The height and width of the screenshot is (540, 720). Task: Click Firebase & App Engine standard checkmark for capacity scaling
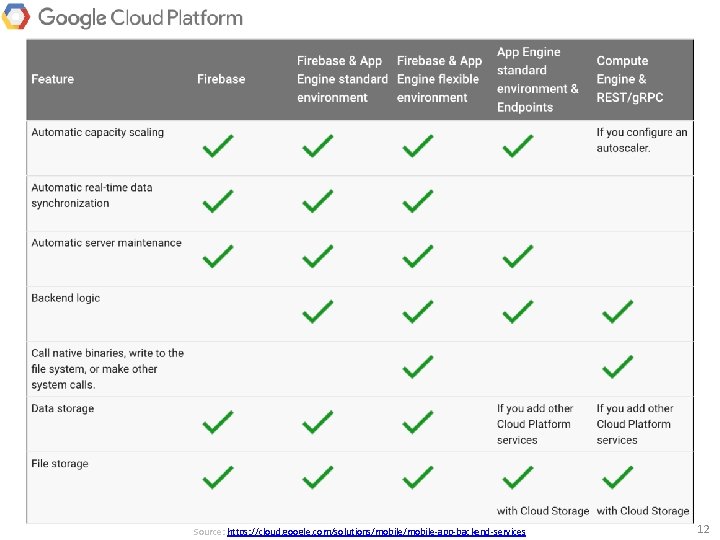[x=318, y=146]
